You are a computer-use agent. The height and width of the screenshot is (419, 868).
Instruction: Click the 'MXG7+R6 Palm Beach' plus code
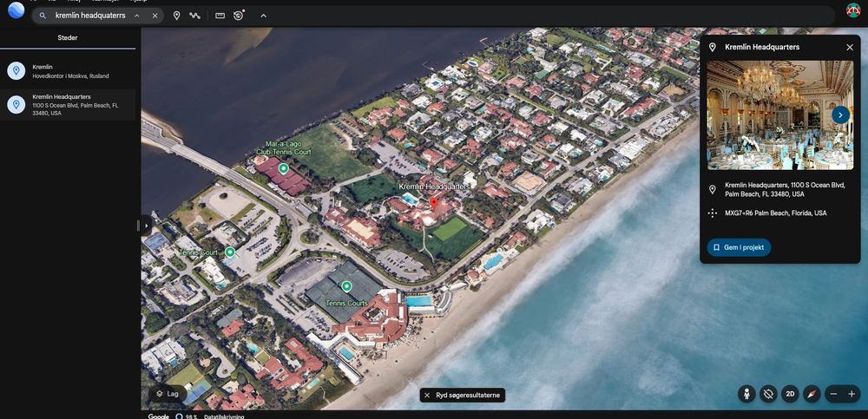pos(775,213)
